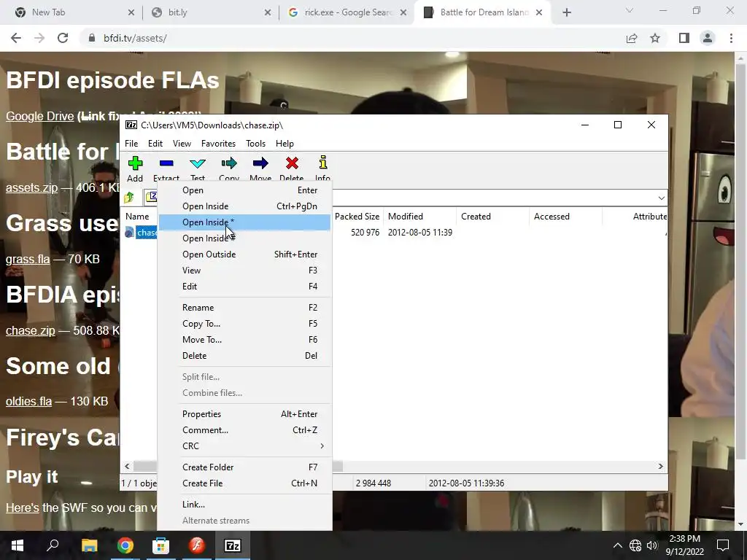This screenshot has width=747, height=560.
Task: Click the volume tray icon
Action: coord(652,545)
